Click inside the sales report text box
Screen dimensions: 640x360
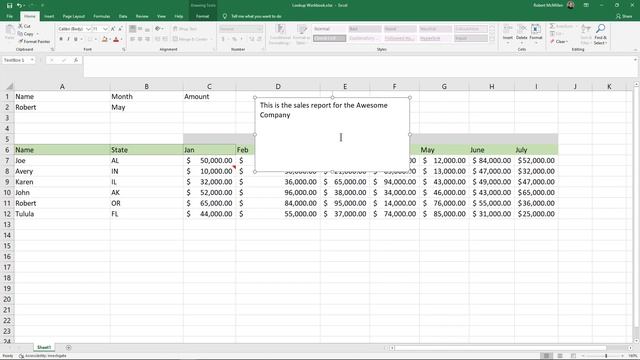pos(332,135)
